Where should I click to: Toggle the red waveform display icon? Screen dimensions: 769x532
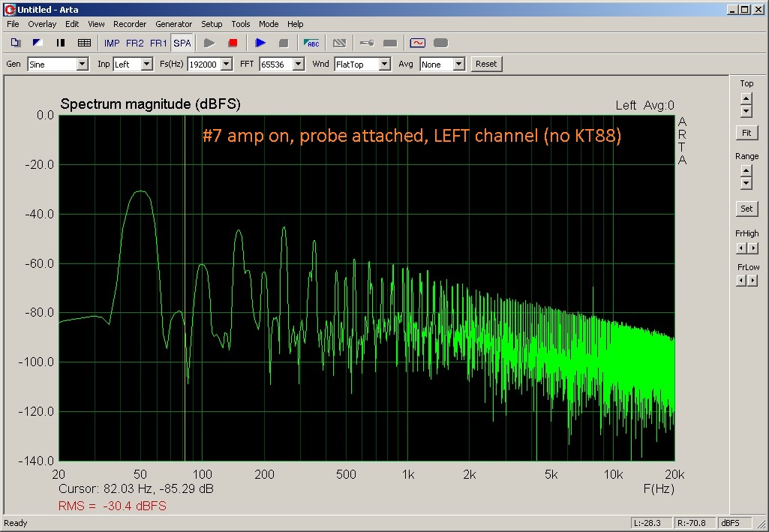(x=418, y=44)
